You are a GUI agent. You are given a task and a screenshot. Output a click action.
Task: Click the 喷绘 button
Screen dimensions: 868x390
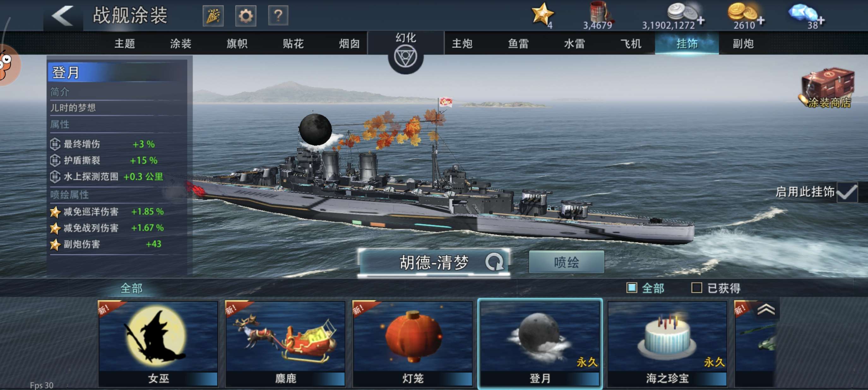[x=567, y=262]
